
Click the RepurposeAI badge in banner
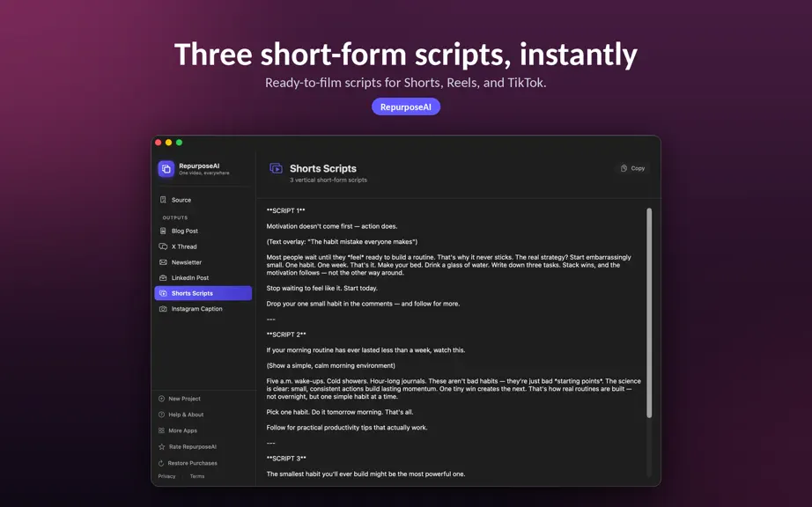pyautogui.click(x=406, y=107)
